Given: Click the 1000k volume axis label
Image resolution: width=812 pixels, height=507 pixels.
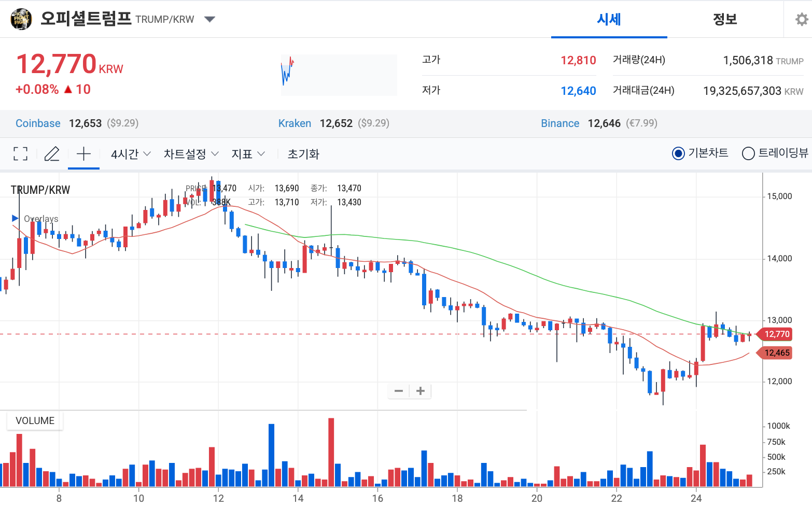Looking at the screenshot, I should click(778, 426).
